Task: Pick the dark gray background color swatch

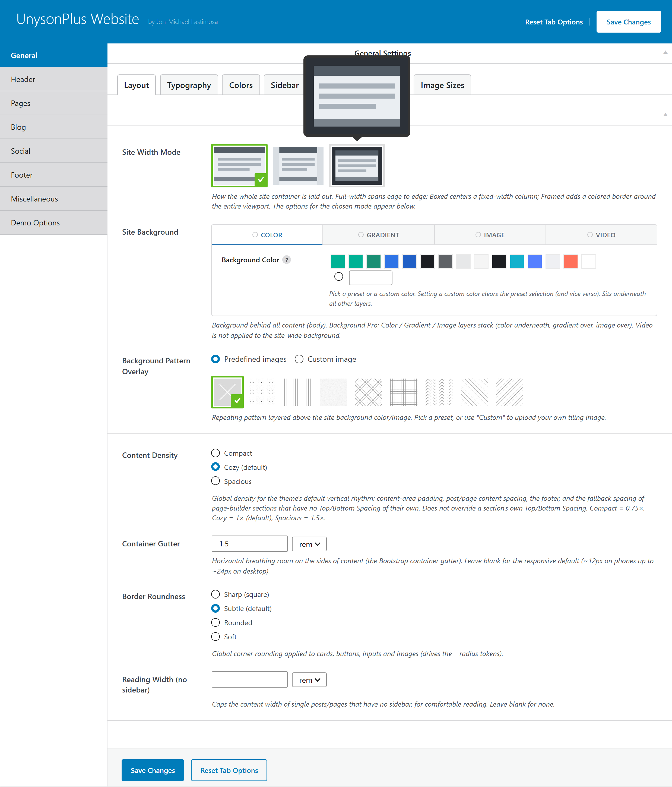Action: coord(445,261)
